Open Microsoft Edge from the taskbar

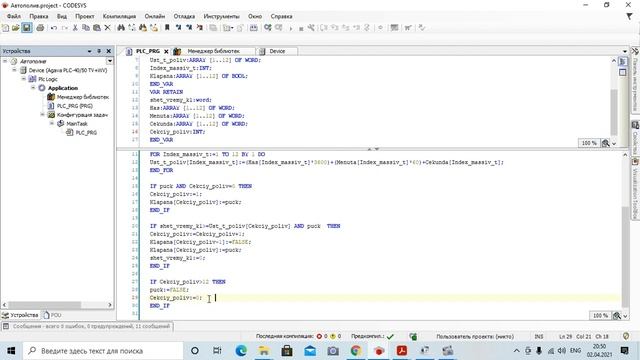tap(241, 351)
